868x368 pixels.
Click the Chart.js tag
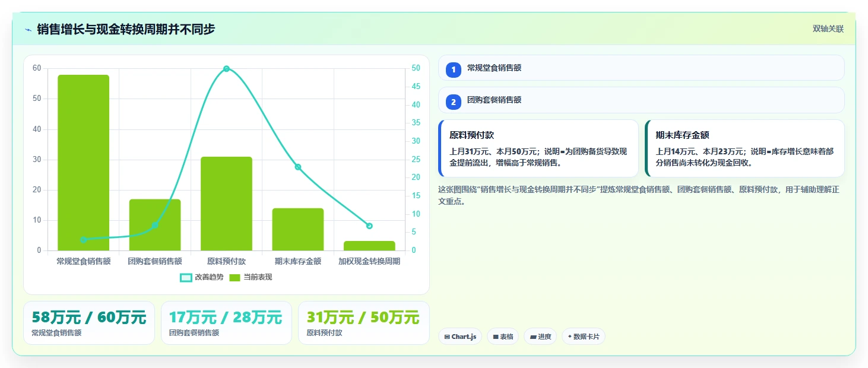point(460,337)
